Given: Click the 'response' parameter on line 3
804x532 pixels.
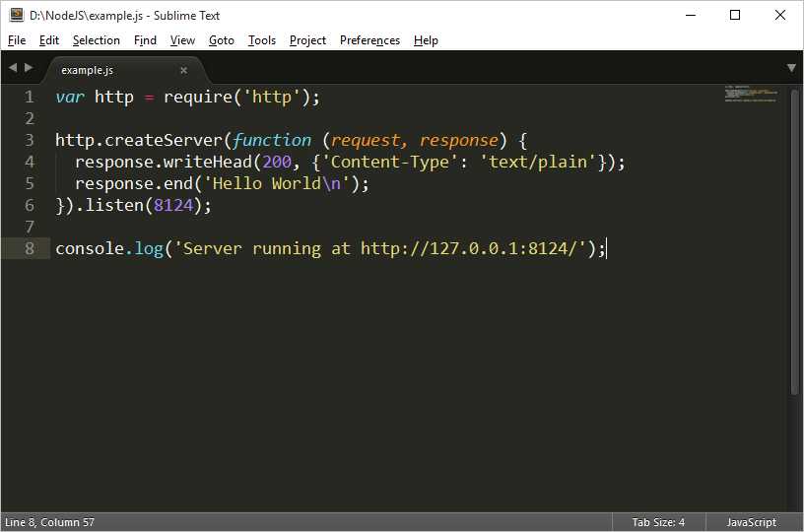Looking at the screenshot, I should click(x=459, y=140).
